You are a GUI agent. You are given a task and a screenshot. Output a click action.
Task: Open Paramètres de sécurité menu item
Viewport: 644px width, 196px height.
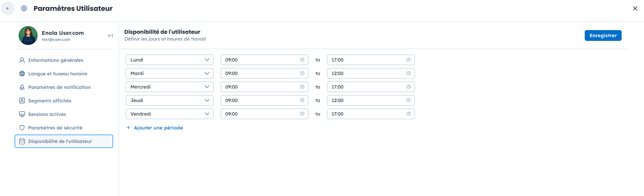pos(55,128)
